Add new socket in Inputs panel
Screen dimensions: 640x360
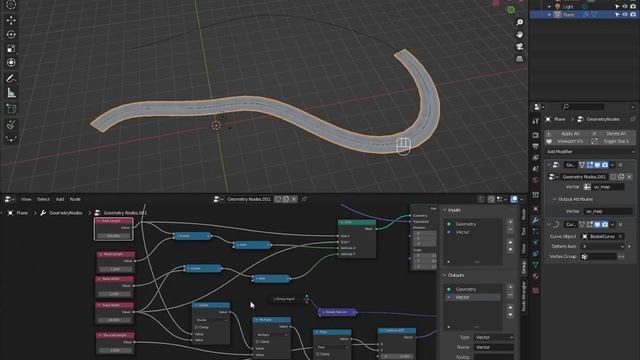510,222
